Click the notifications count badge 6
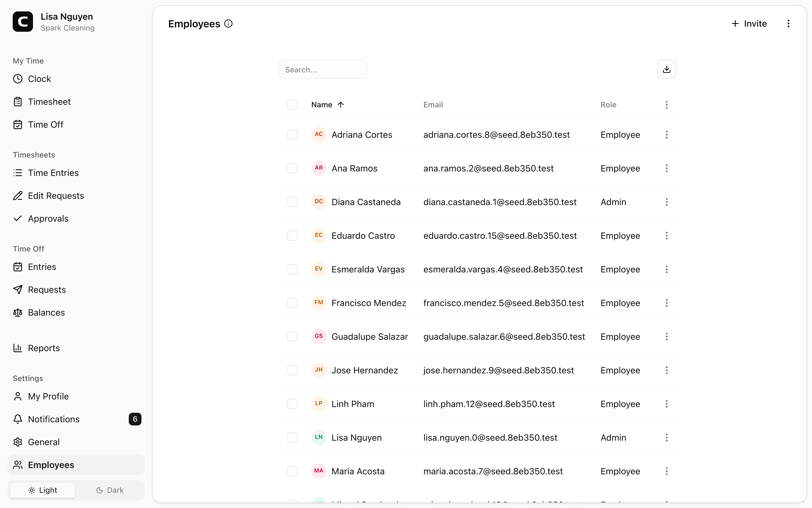 click(135, 419)
